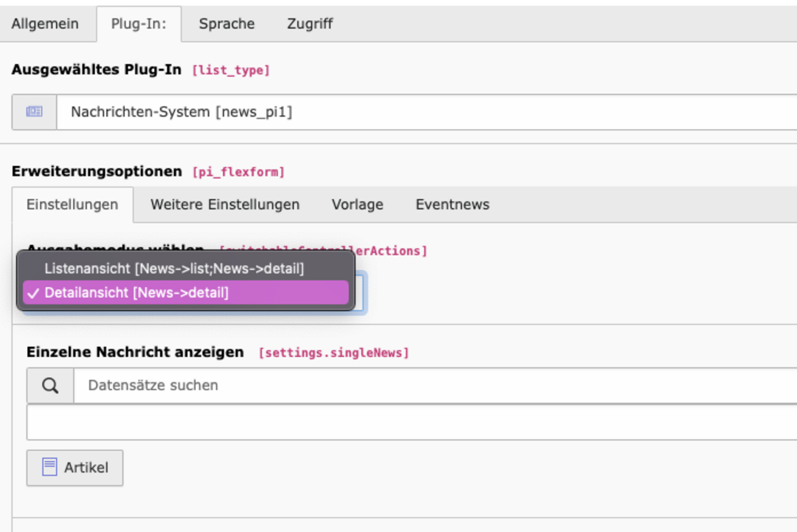Click the Artikel record browser button
Viewport: 797px width, 532px height.
pyautogui.click(x=75, y=468)
